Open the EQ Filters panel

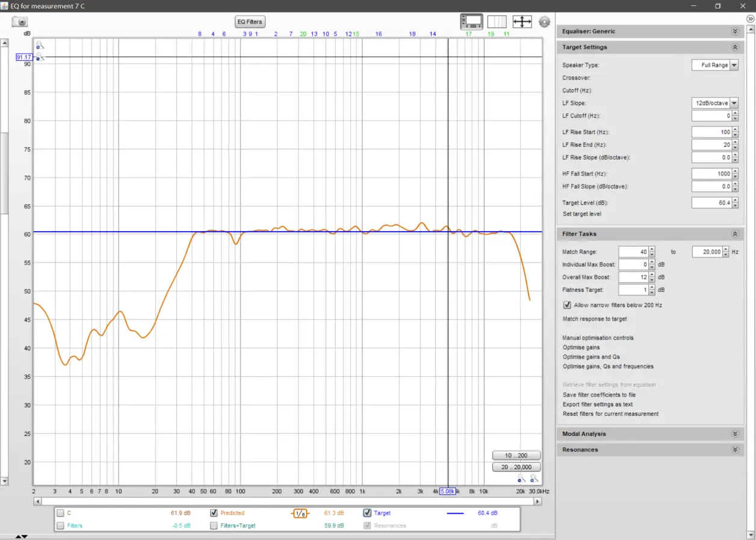click(x=250, y=22)
